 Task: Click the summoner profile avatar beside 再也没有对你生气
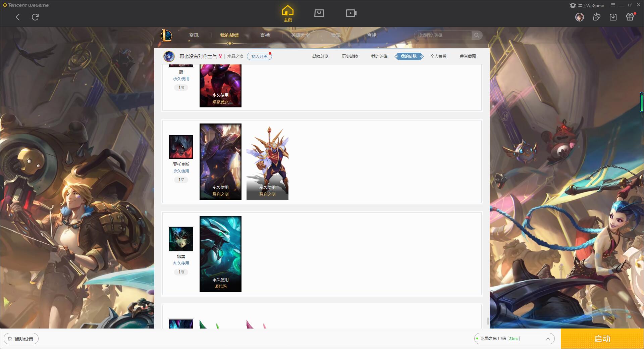pyautogui.click(x=169, y=56)
